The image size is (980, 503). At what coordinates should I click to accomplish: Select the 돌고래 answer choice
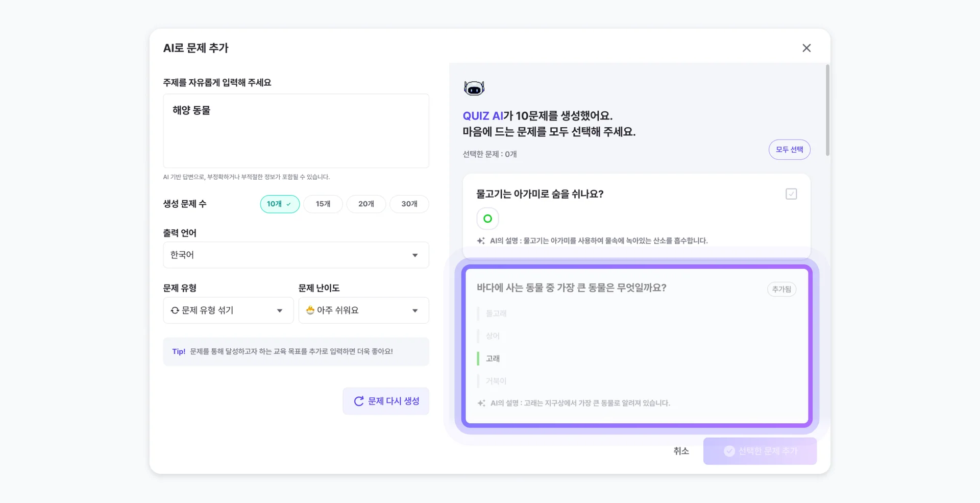[496, 313]
